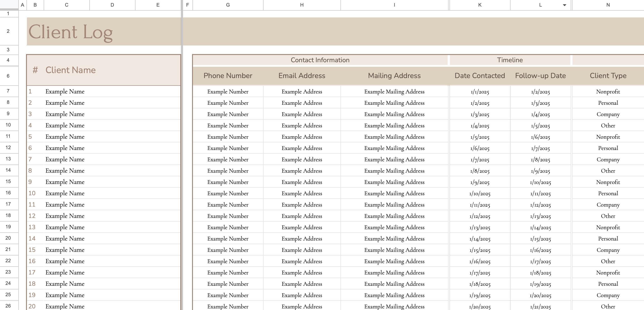Select Example Address cell in row 14
Image resolution: width=644 pixels, height=310 pixels.
pos(302,171)
